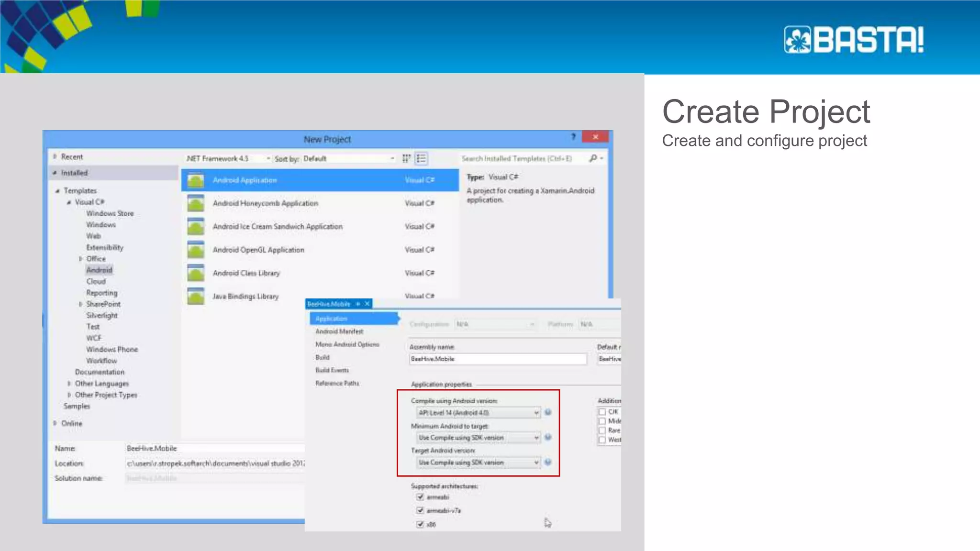Expand Other Languages node
The width and height of the screenshot is (980, 551).
point(69,384)
